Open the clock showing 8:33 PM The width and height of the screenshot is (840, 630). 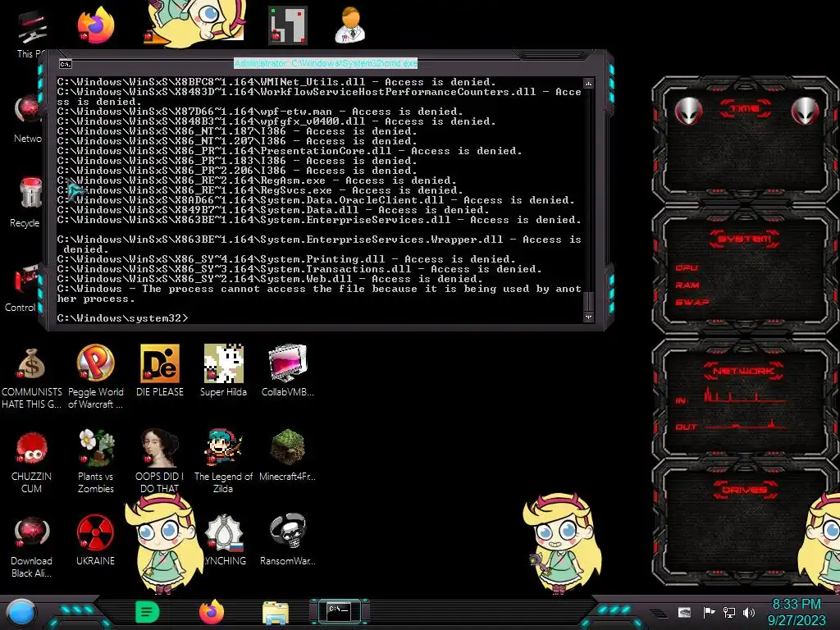click(797, 612)
